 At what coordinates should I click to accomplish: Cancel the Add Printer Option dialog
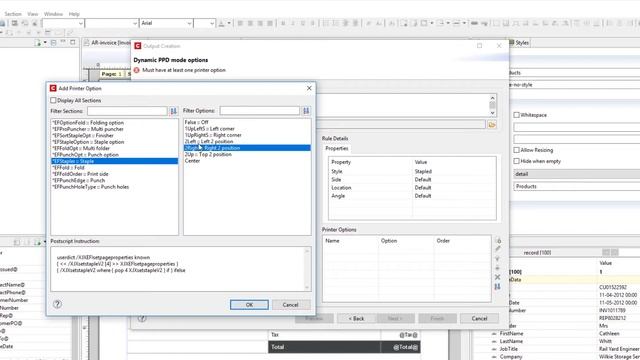pos(290,304)
